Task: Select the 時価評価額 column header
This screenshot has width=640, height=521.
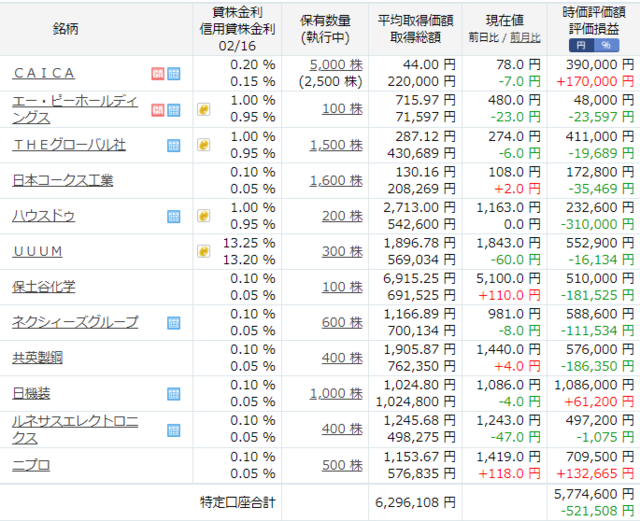Action: pos(594,12)
